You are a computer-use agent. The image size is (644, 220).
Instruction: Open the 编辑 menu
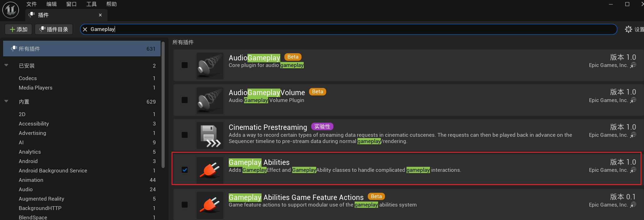(x=52, y=4)
